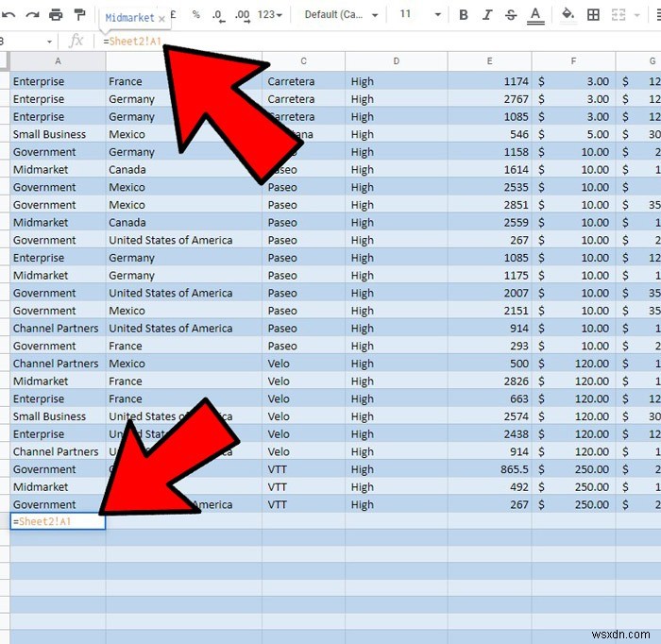Select the Small Business cell in the Mexico row
661x644 pixels.
click(58, 134)
